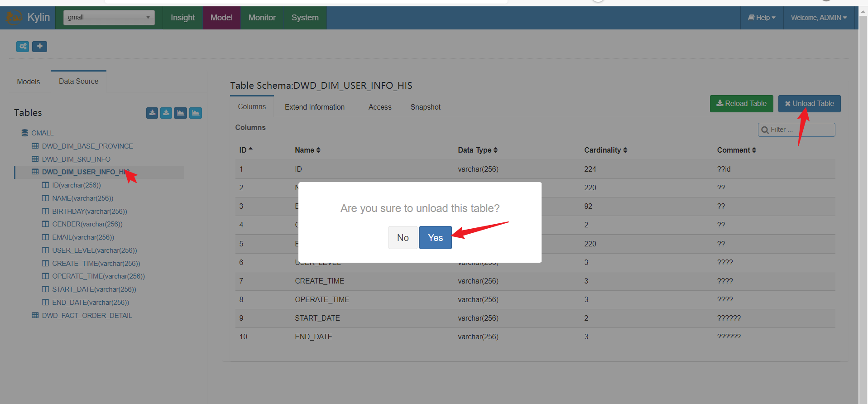The height and width of the screenshot is (404, 868).
Task: Click column icon beside ID(varchar(256))
Action: (45, 185)
